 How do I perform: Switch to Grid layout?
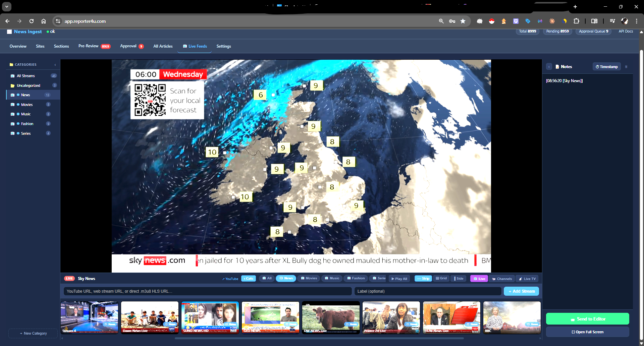click(x=441, y=278)
